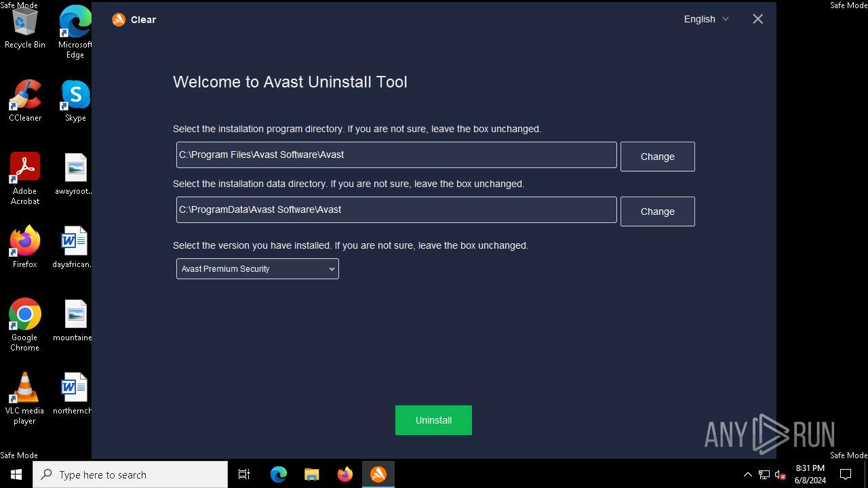Click the Avast logo next to Clear
This screenshot has width=868, height=488.
click(x=119, y=20)
